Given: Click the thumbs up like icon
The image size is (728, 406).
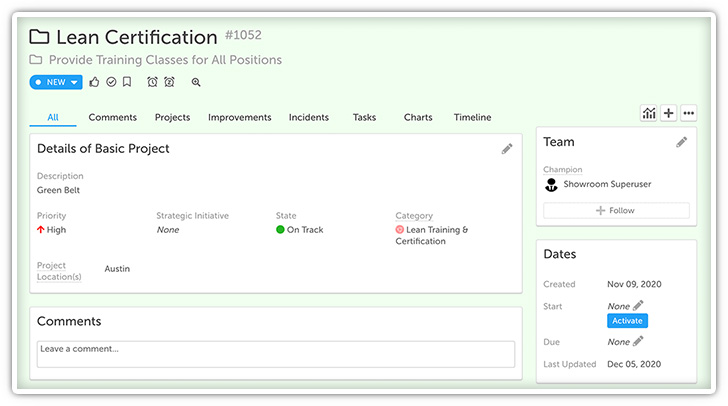Looking at the screenshot, I should [94, 82].
